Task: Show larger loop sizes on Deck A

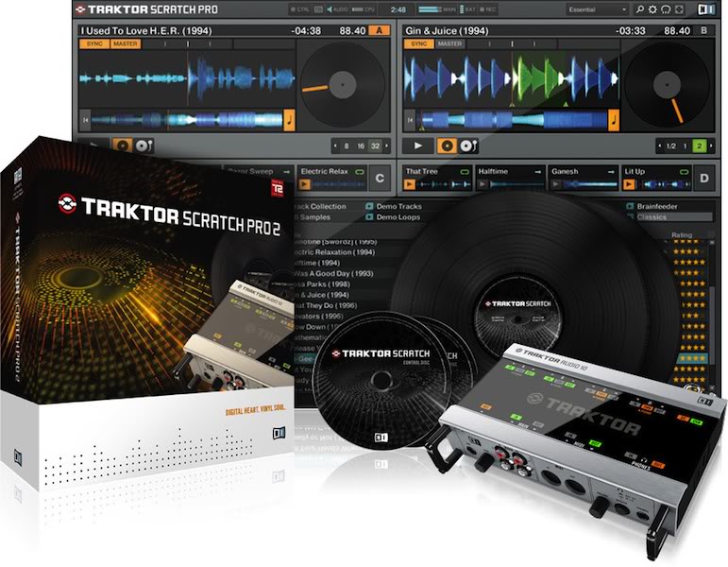Action: click(386, 146)
